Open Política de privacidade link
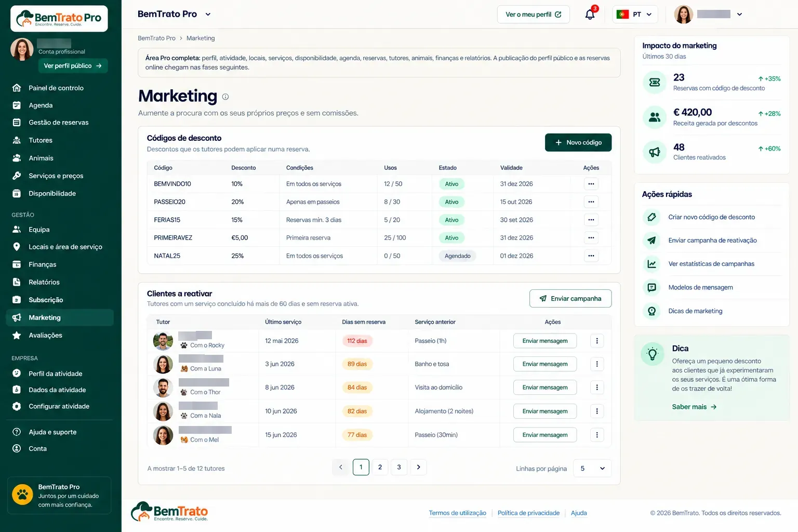The width and height of the screenshot is (798, 532). click(528, 513)
